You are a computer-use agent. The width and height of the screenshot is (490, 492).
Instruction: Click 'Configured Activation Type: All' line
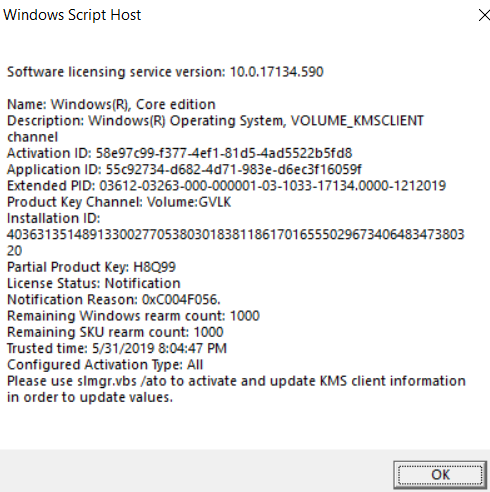click(x=105, y=365)
